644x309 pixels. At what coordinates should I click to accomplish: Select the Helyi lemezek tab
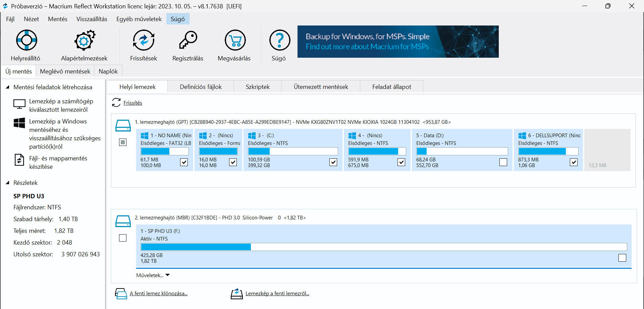pyautogui.click(x=138, y=87)
